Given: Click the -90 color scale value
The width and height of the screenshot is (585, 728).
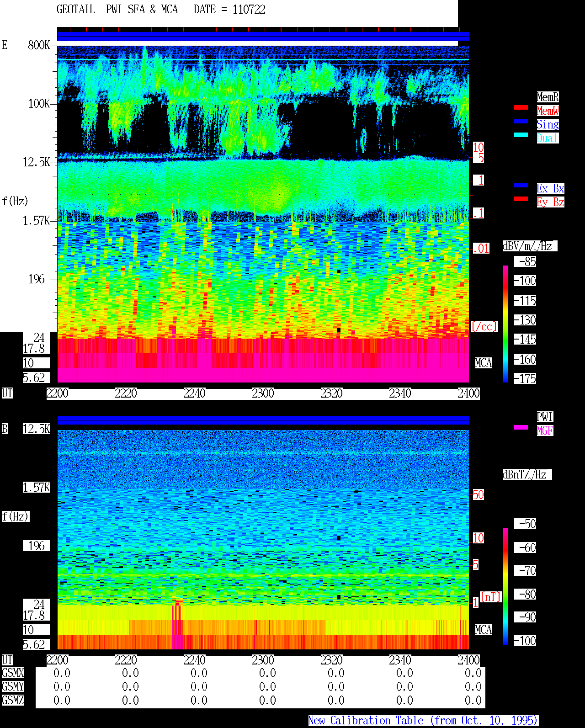Looking at the screenshot, I should pyautogui.click(x=526, y=617).
